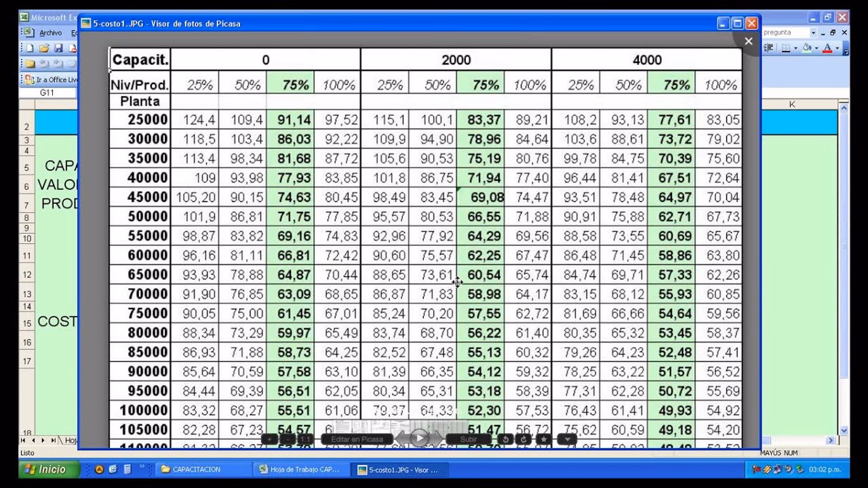Click Excel Open folder icon
Screen dimensions: 868x488
pyautogui.click(x=43, y=48)
